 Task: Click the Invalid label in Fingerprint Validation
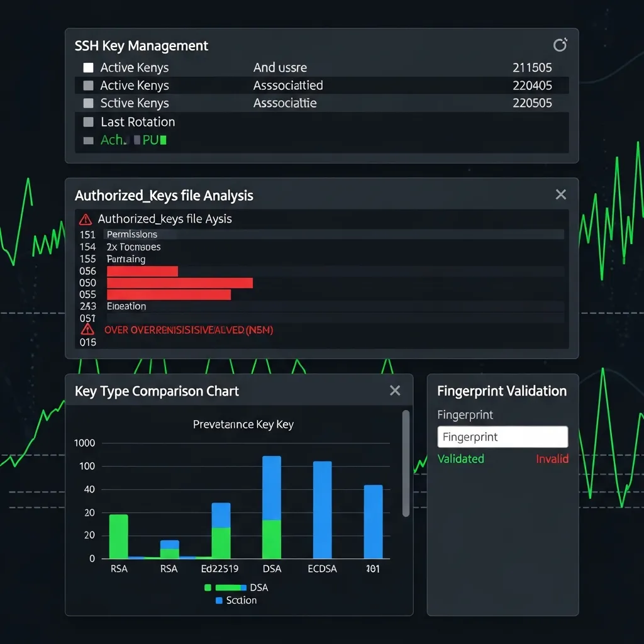[x=552, y=459]
